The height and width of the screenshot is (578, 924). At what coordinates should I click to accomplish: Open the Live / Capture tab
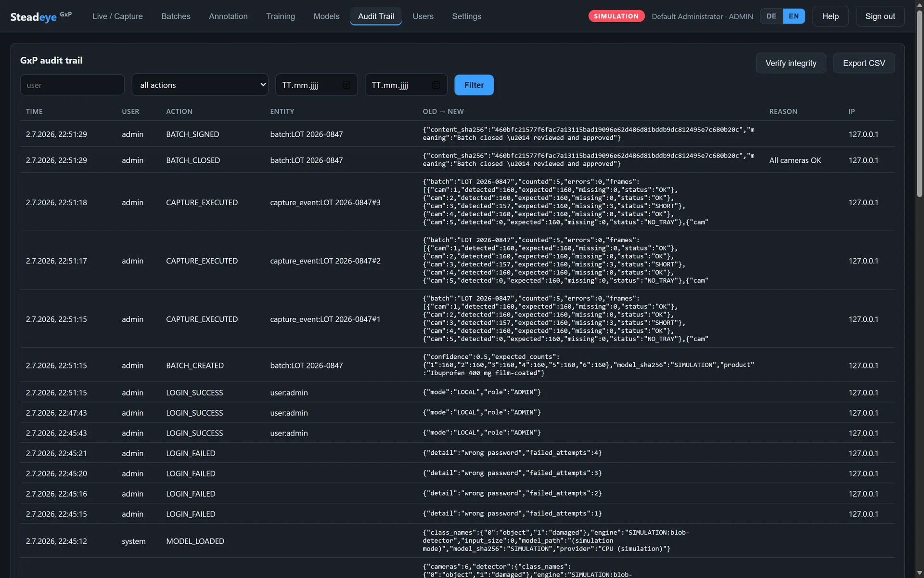tap(117, 16)
